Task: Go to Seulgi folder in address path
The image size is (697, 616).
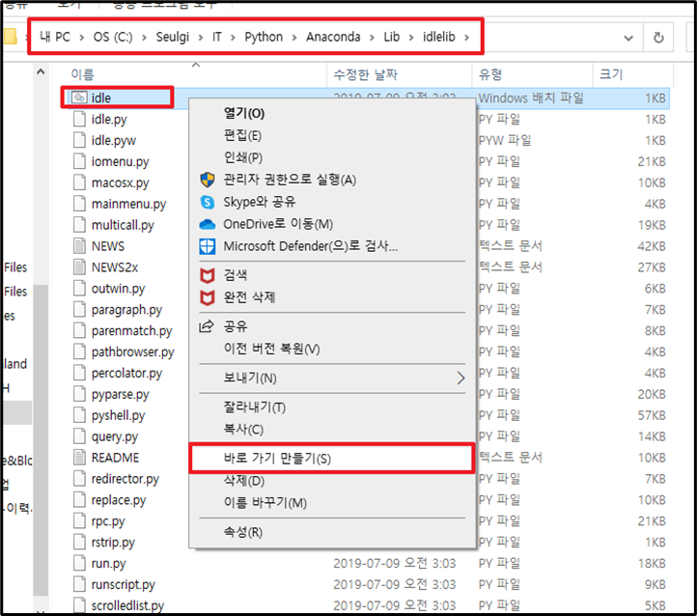Action: [173, 37]
